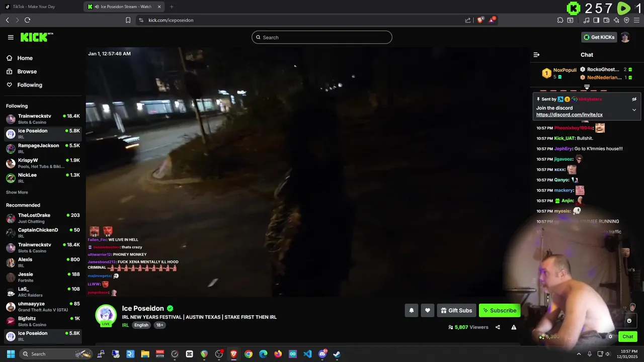
Task: Send message with the Chat button
Action: pyautogui.click(x=628, y=337)
